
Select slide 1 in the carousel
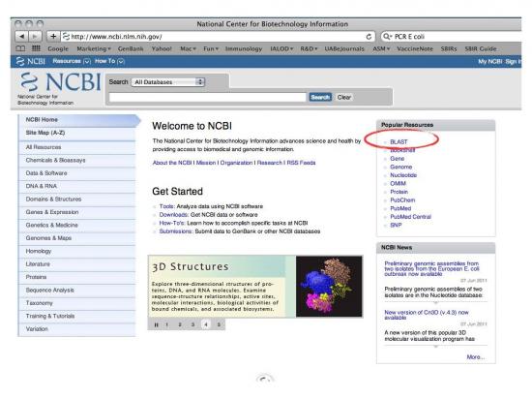[x=167, y=324]
